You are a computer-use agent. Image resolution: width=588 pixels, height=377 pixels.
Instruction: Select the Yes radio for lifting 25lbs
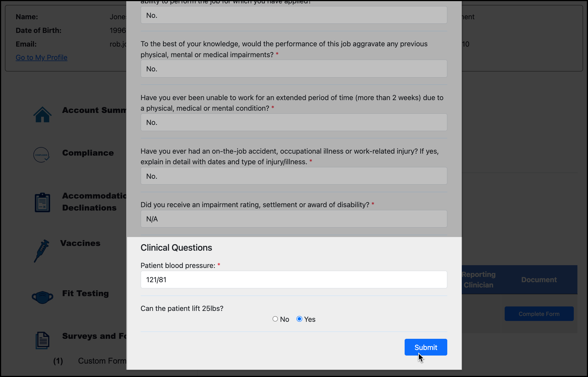click(x=299, y=319)
